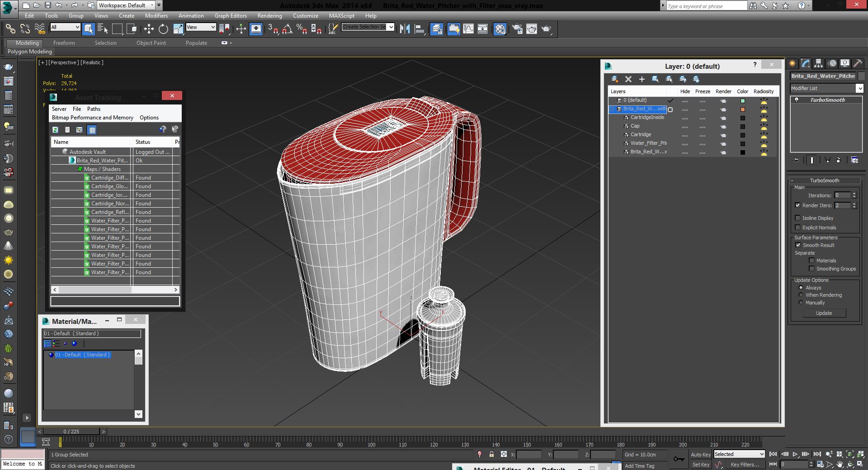Image resolution: width=868 pixels, height=470 pixels.
Task: Change Brita_Red_W layer orange color swatch
Action: [743, 109]
